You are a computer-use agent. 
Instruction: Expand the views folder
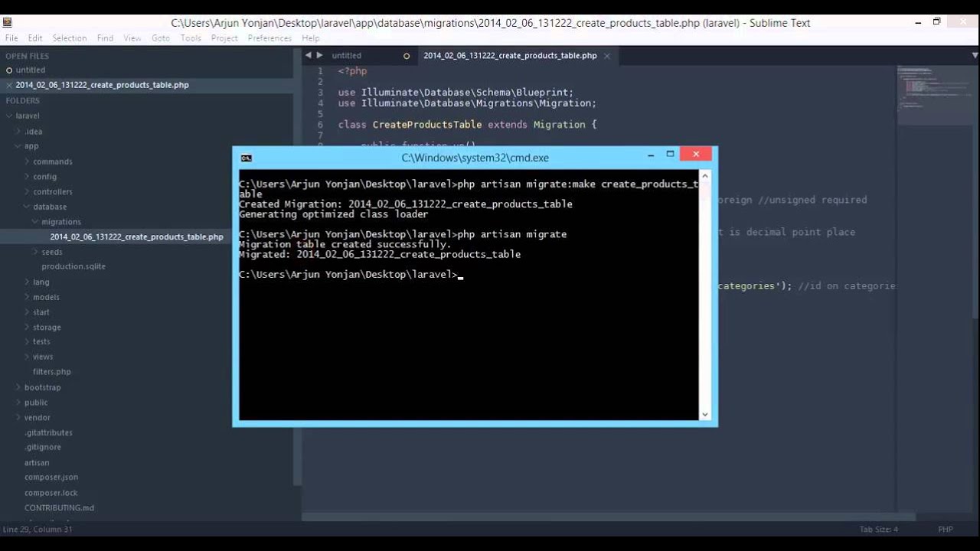[x=27, y=357]
